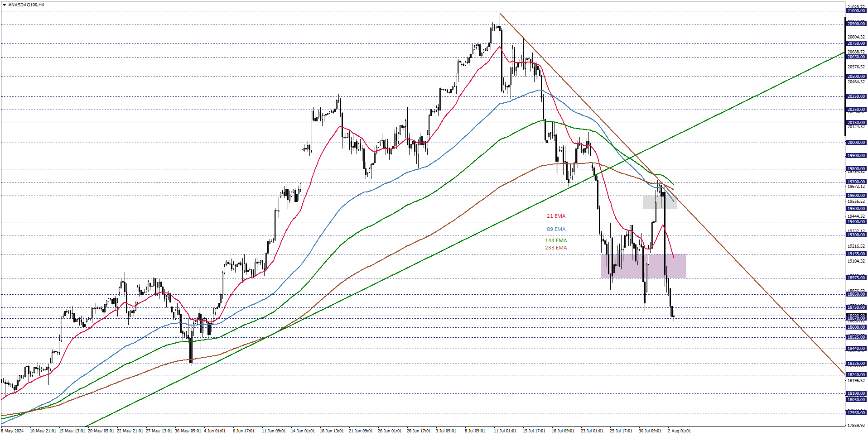Image resolution: width=868 pixels, height=436 pixels.
Task: Click the 20000.00 price level label
Action: pyautogui.click(x=856, y=143)
